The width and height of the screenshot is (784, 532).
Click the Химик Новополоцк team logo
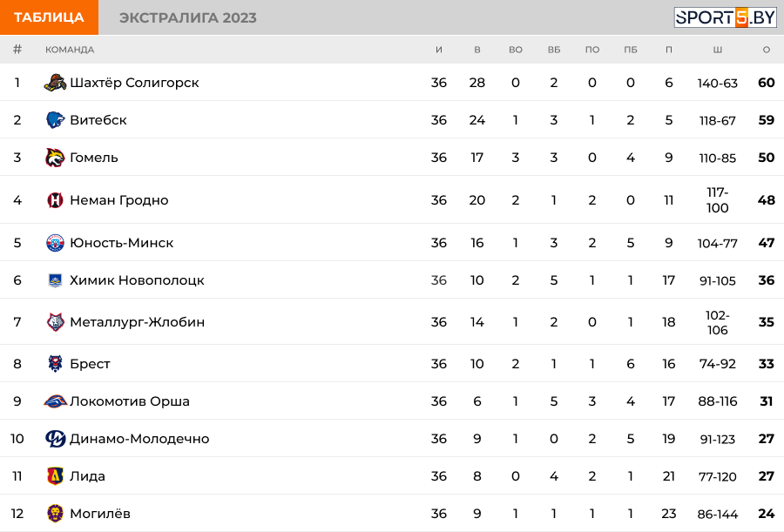point(55,280)
